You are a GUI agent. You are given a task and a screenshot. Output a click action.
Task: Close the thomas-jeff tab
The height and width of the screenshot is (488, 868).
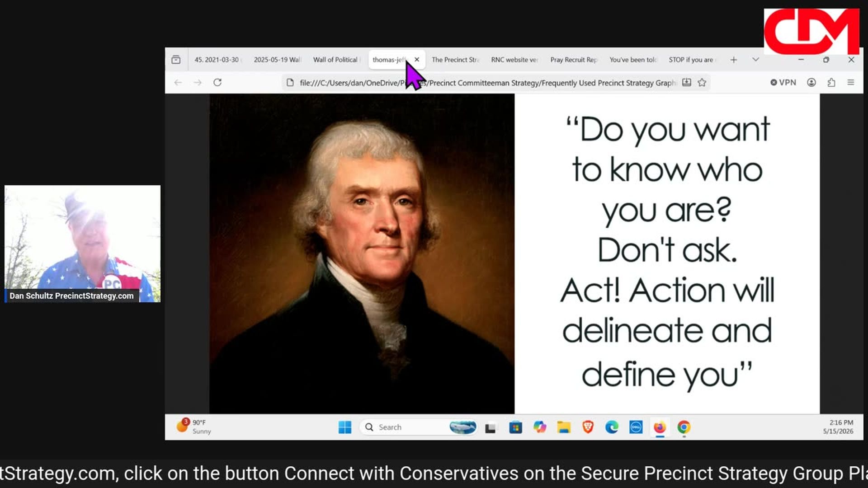tap(417, 59)
